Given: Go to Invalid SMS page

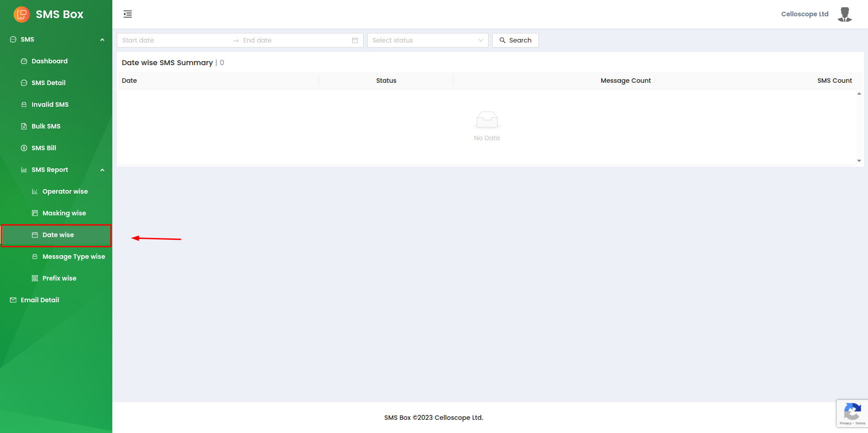Looking at the screenshot, I should coord(50,105).
